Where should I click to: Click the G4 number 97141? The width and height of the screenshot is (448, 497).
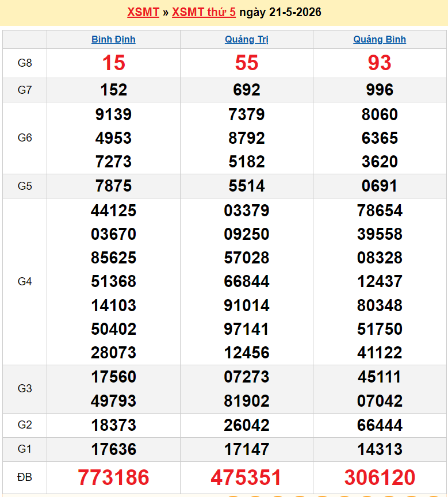coord(247,329)
